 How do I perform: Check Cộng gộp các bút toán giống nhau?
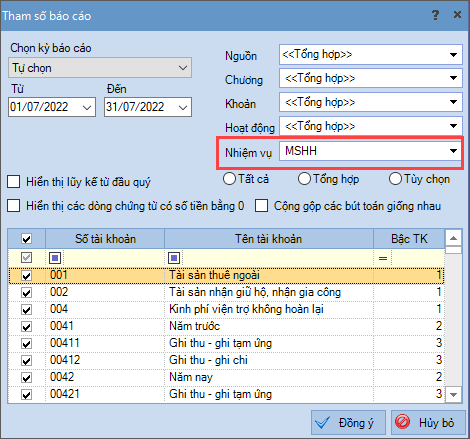pyautogui.click(x=262, y=206)
